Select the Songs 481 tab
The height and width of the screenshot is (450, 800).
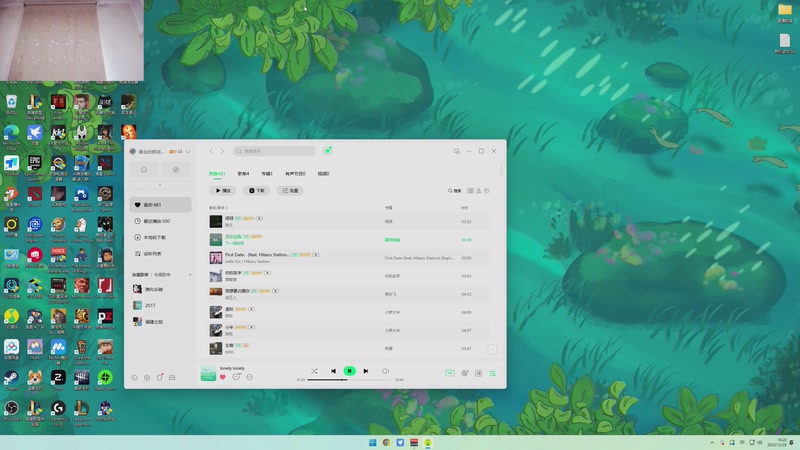pyautogui.click(x=217, y=173)
